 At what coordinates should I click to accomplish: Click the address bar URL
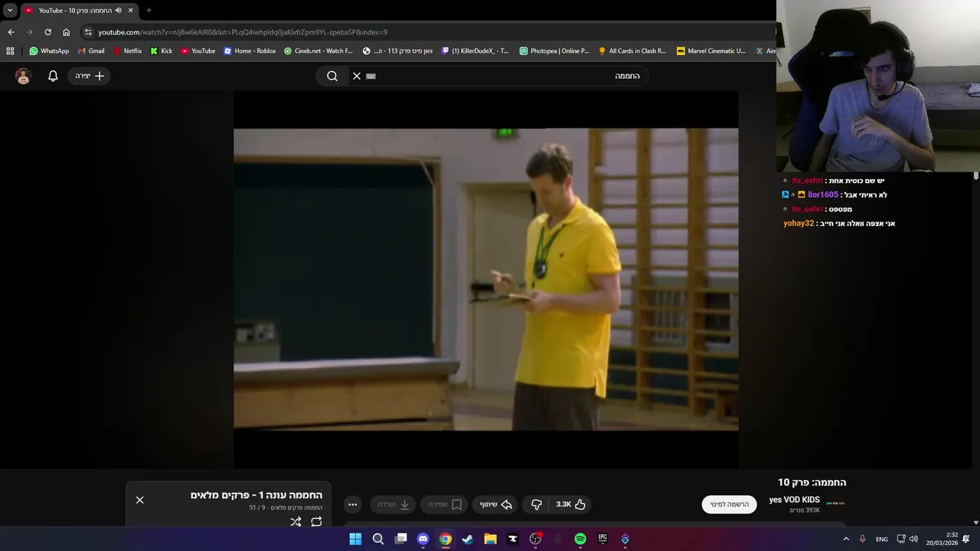point(243,32)
